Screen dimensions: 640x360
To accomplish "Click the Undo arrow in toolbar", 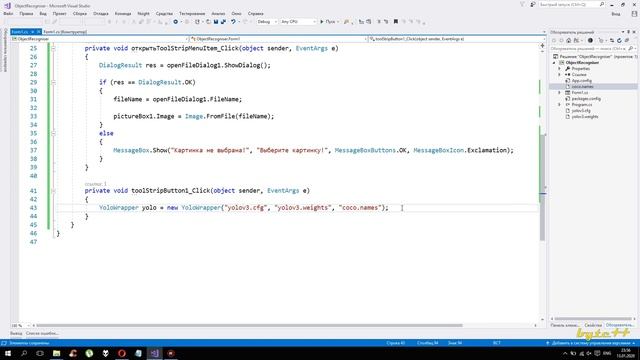I will (x=233, y=22).
